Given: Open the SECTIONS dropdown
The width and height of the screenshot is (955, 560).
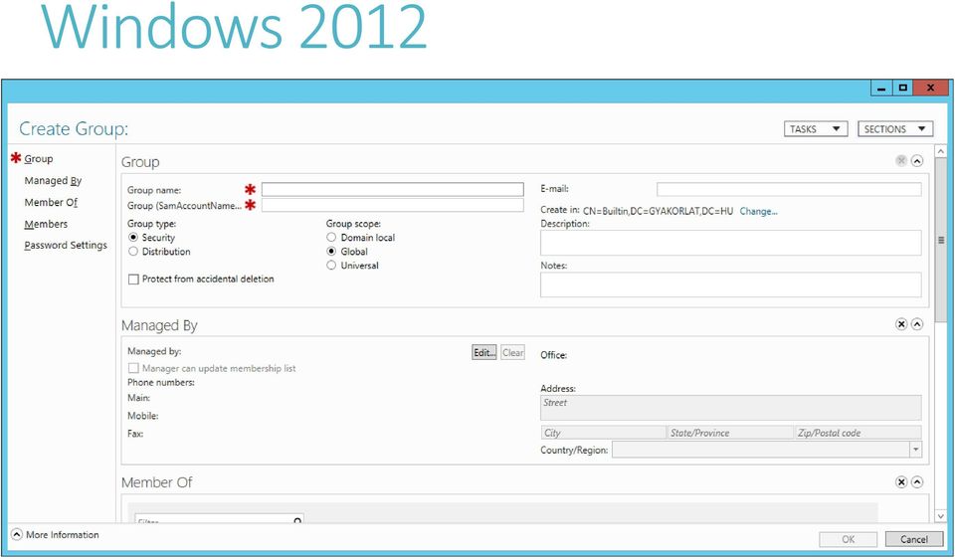Looking at the screenshot, I should click(x=895, y=129).
